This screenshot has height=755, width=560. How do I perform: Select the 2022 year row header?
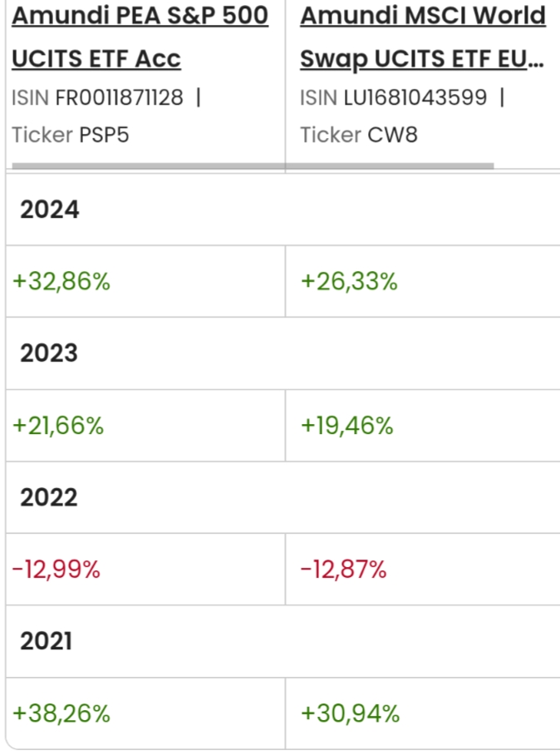pos(49,497)
